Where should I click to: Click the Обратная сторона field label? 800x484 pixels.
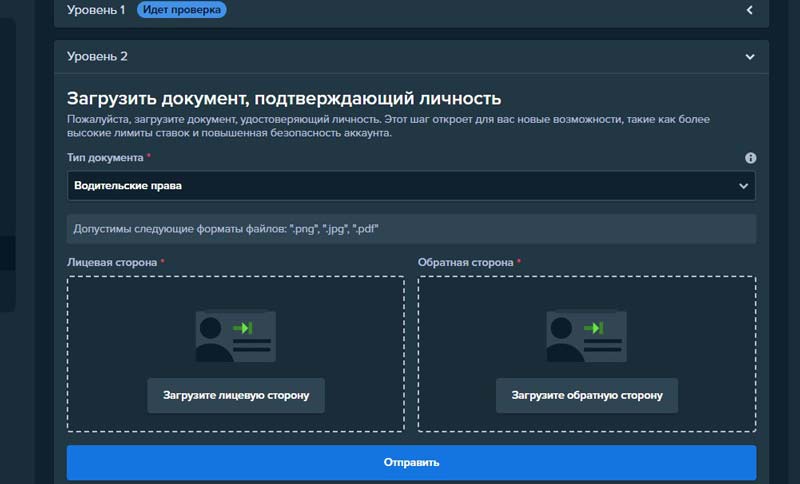[x=465, y=263]
